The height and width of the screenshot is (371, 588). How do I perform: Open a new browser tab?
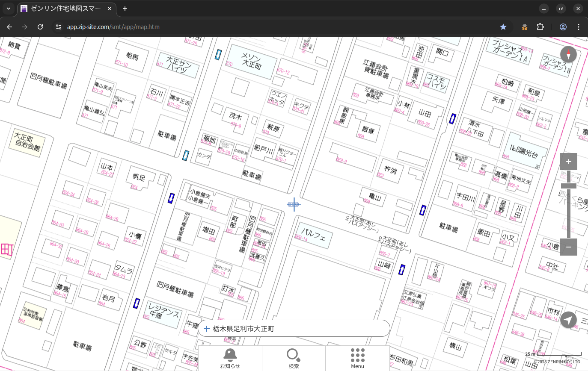[x=125, y=9]
